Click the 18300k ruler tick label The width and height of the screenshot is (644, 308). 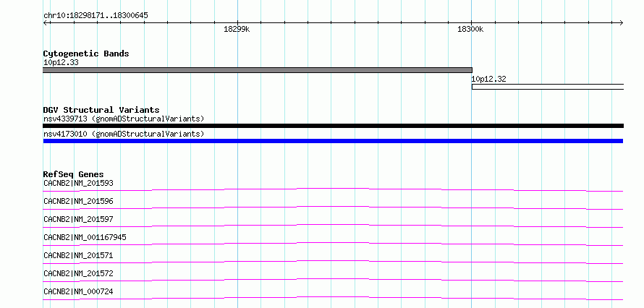coord(470,29)
